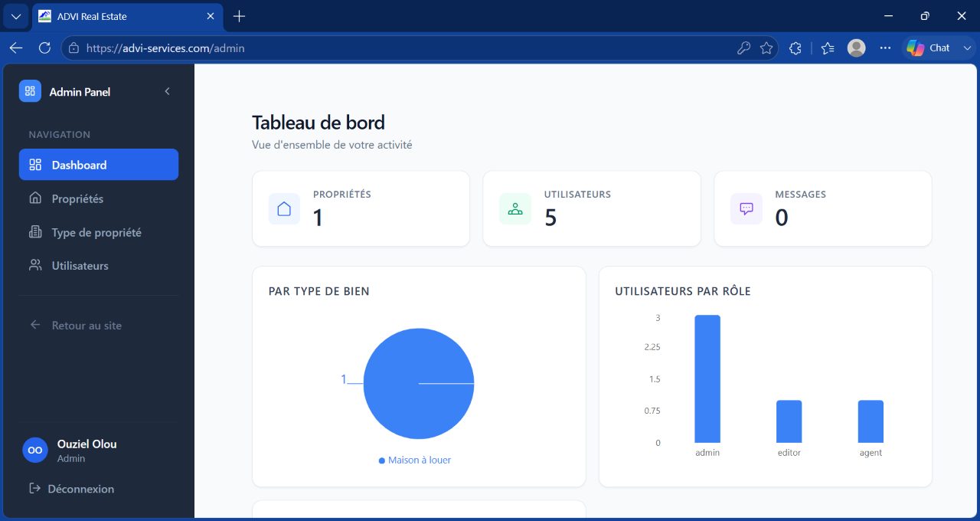
Task: Click the blue pie chart slice
Action: pos(419,383)
